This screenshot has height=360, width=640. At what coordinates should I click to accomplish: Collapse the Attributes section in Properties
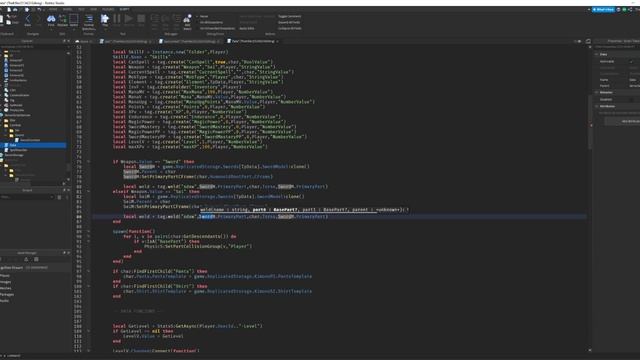(x=596, y=106)
